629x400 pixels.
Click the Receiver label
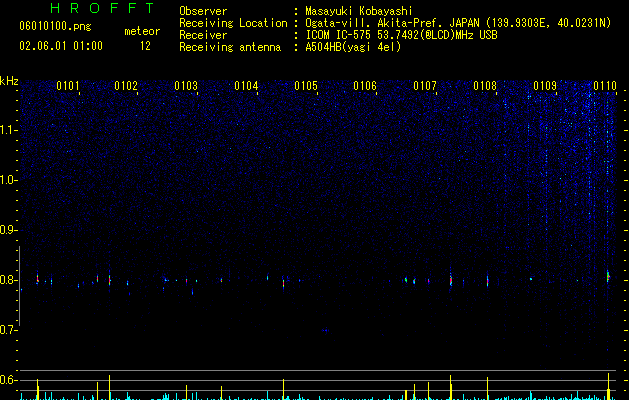[203, 35]
